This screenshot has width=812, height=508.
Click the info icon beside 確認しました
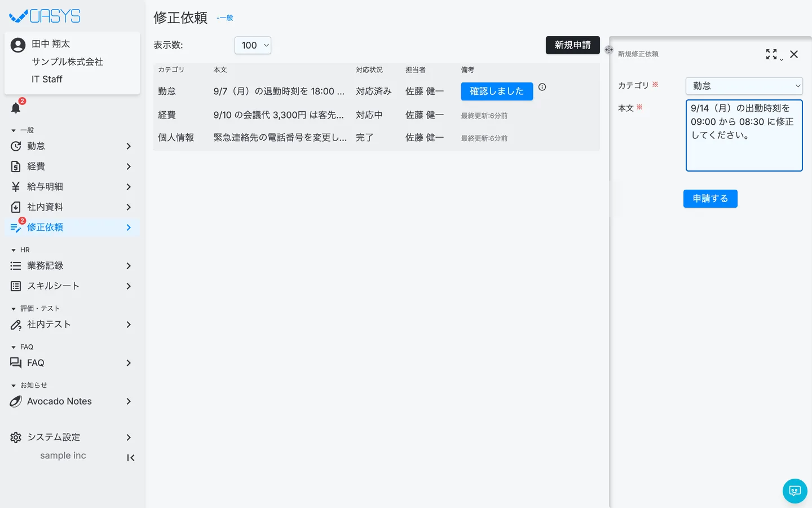pyautogui.click(x=542, y=87)
